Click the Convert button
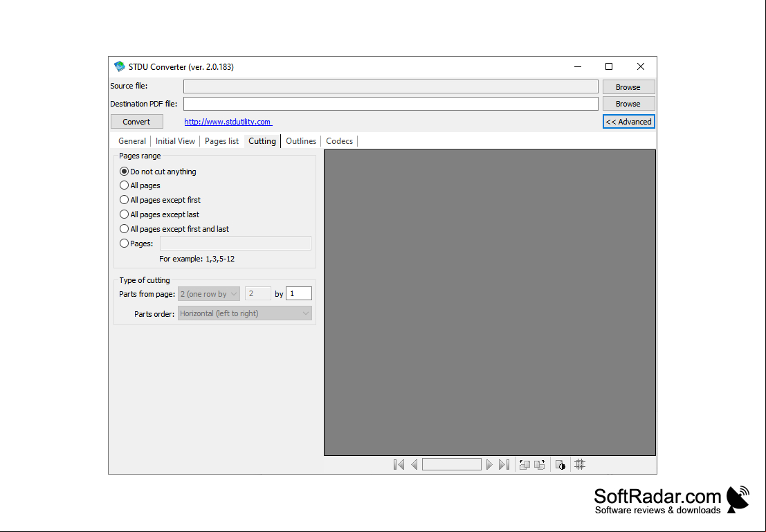This screenshot has height=532, width=766. [137, 122]
